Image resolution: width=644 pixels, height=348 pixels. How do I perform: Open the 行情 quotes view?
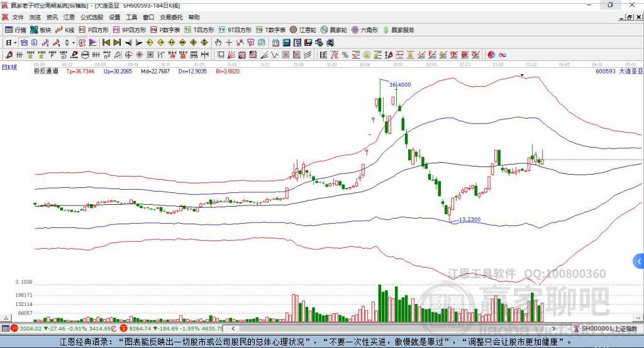15,30
